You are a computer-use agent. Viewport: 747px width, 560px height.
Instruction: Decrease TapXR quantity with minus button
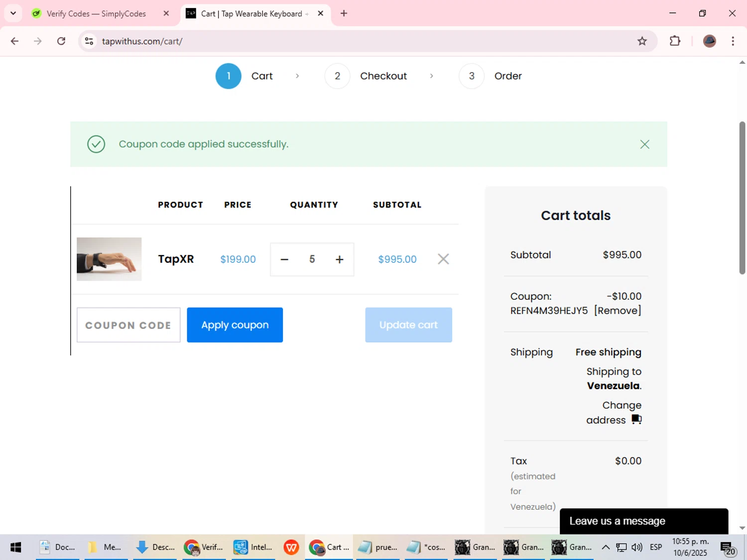[x=284, y=259]
